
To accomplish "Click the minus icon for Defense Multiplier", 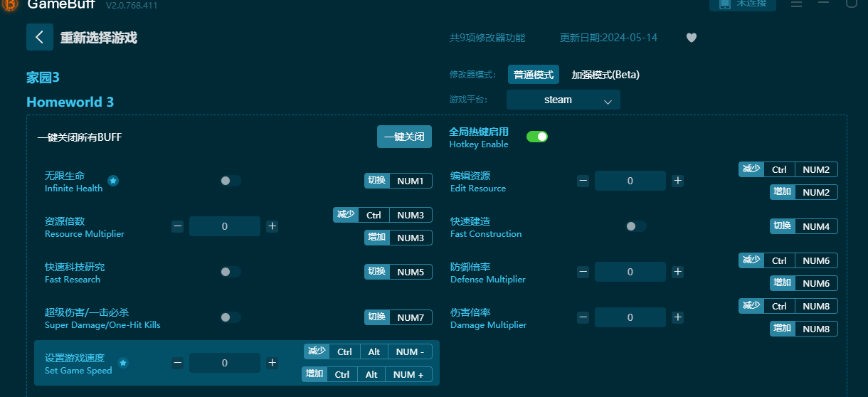I will click(x=583, y=272).
